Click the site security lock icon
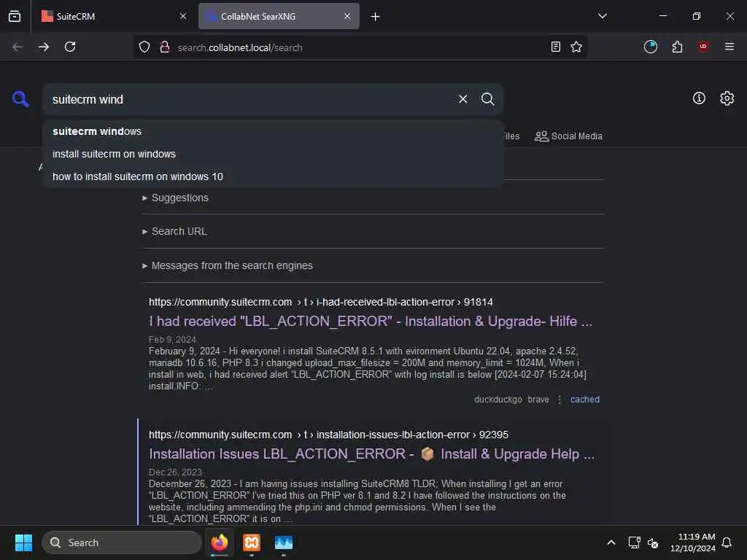The height and width of the screenshot is (560, 747). [x=165, y=47]
